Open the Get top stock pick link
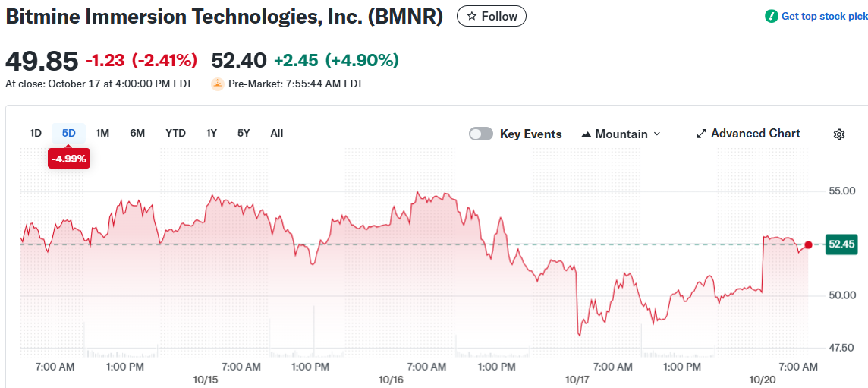 (824, 16)
